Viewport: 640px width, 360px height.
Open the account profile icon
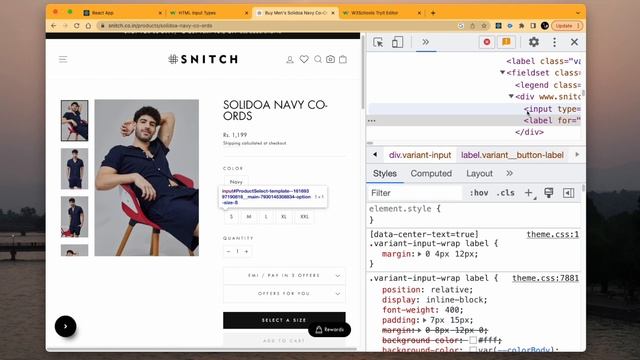(x=290, y=60)
